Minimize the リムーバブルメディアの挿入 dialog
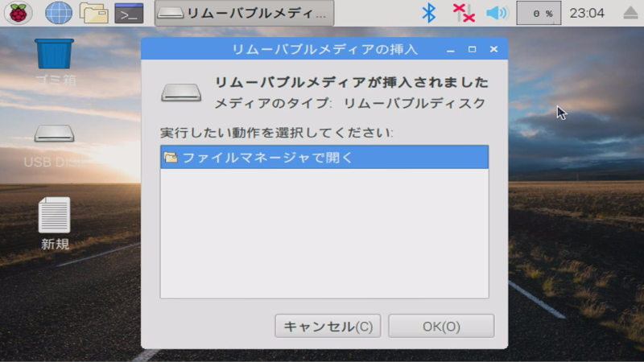 pos(451,50)
